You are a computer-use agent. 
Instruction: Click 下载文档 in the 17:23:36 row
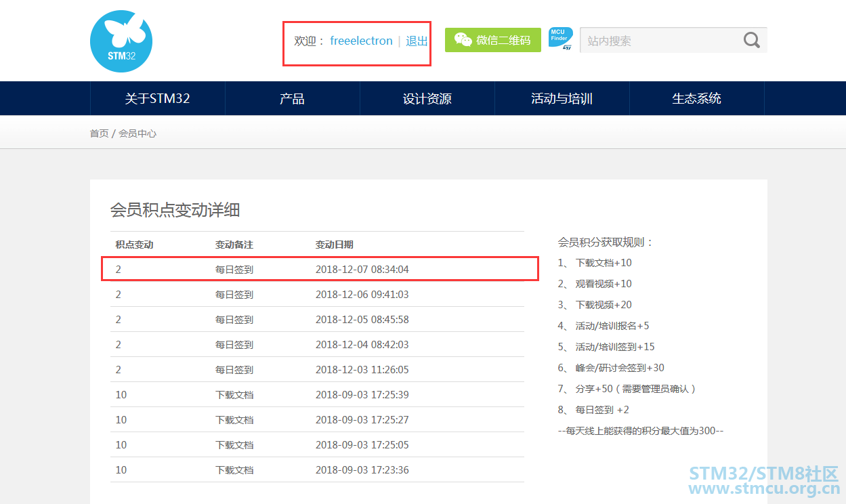pyautogui.click(x=234, y=470)
